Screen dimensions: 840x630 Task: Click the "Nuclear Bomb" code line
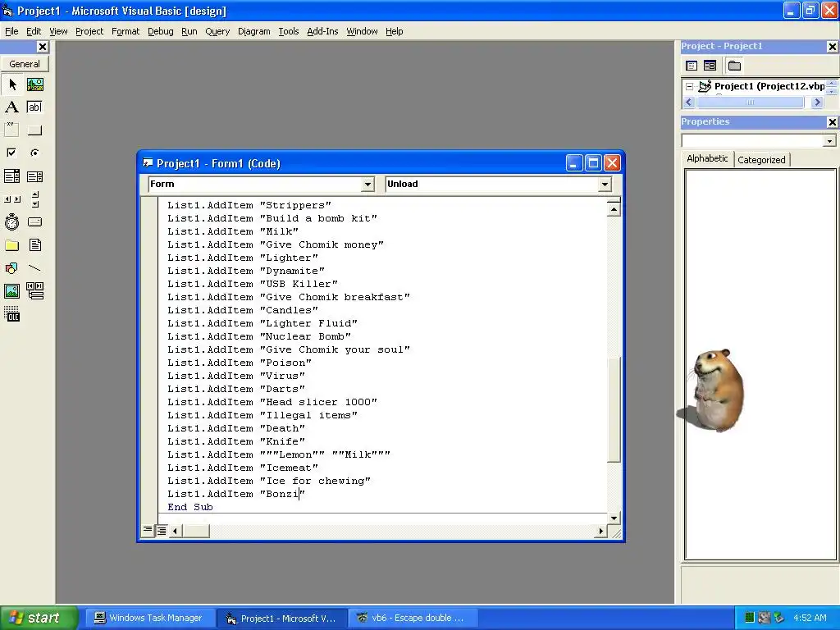click(259, 336)
